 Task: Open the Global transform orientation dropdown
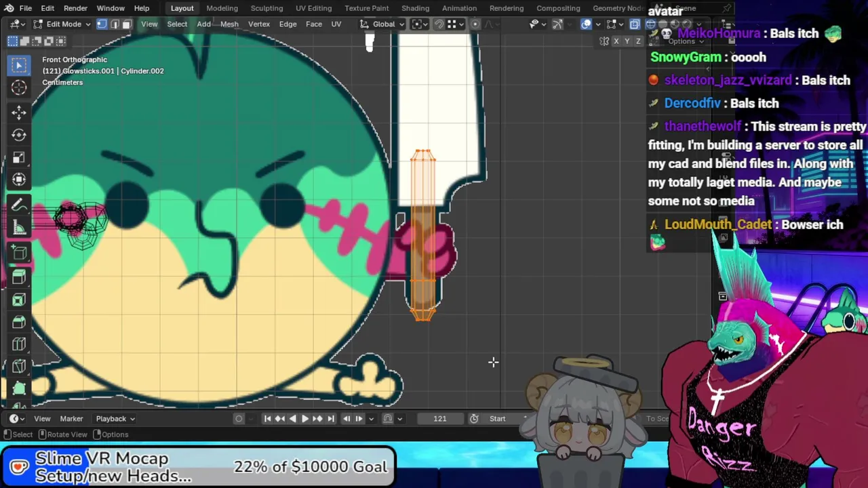tap(382, 24)
